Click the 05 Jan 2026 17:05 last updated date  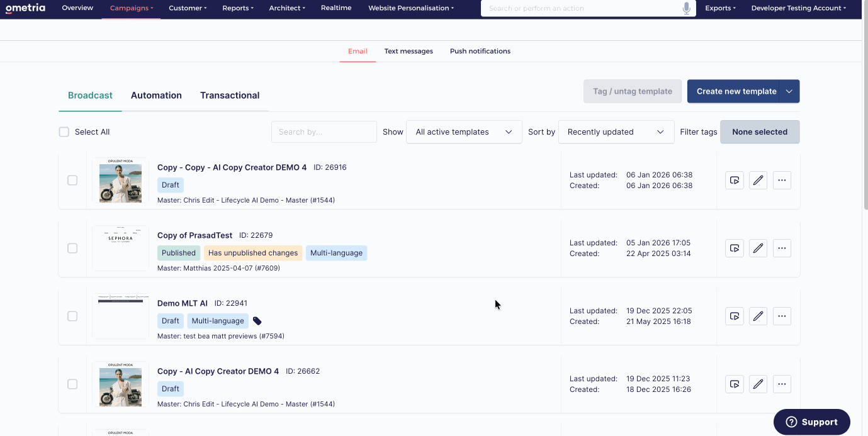click(x=658, y=243)
